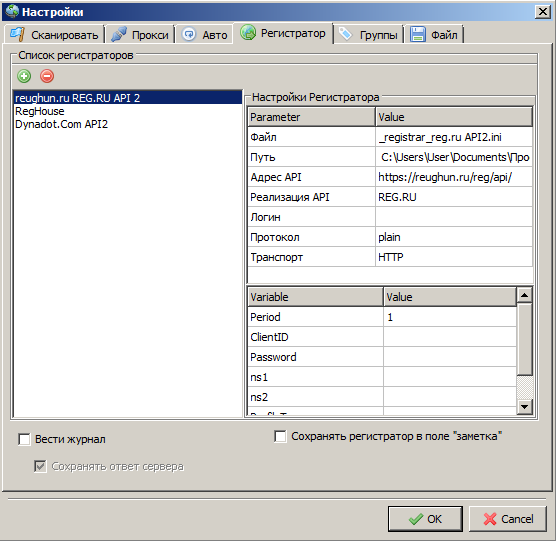Open the Файл tab with disk icon

tap(434, 35)
